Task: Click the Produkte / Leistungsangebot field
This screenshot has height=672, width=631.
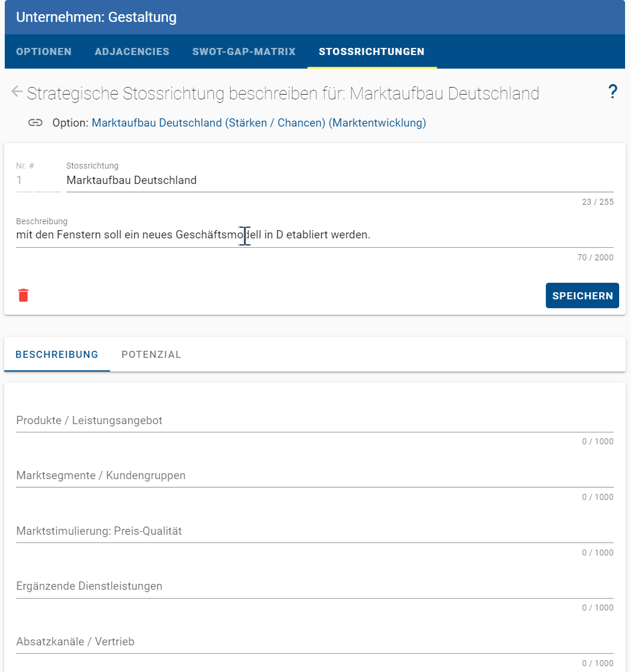Action: click(315, 421)
